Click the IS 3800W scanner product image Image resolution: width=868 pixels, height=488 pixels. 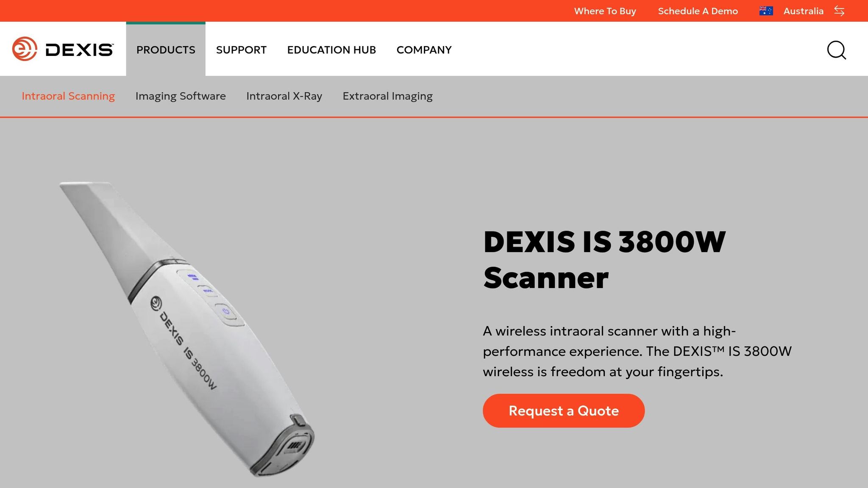[187, 329]
